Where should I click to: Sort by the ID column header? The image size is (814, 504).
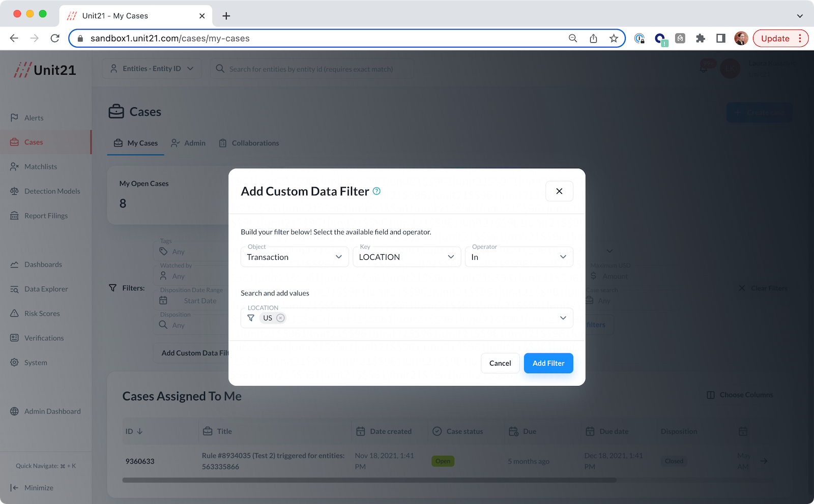click(134, 431)
